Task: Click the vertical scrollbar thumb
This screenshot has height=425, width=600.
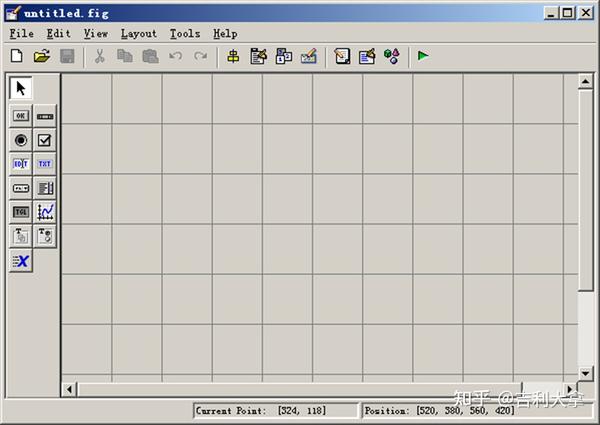Action: pyautogui.click(x=585, y=190)
